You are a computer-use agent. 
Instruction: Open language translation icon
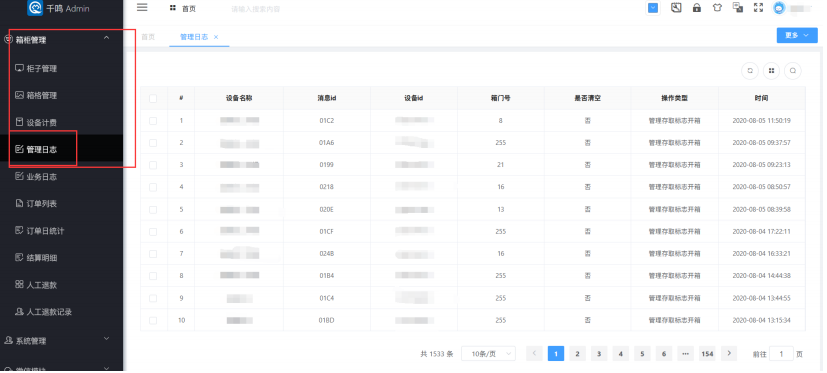coord(738,8)
